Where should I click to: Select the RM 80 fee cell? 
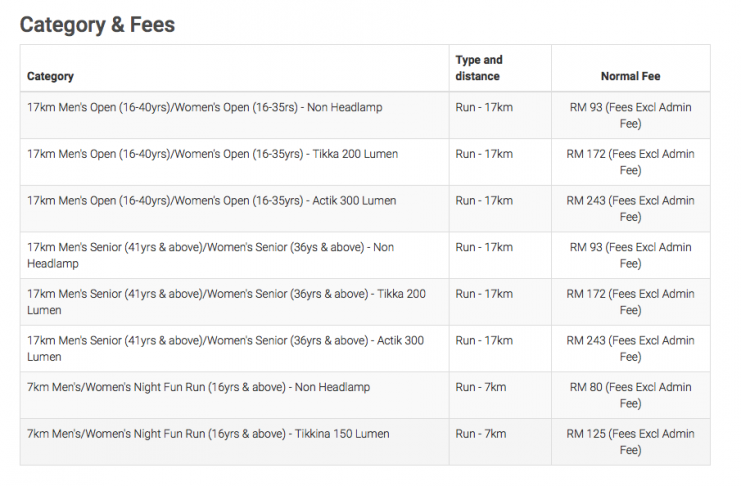pos(630,395)
